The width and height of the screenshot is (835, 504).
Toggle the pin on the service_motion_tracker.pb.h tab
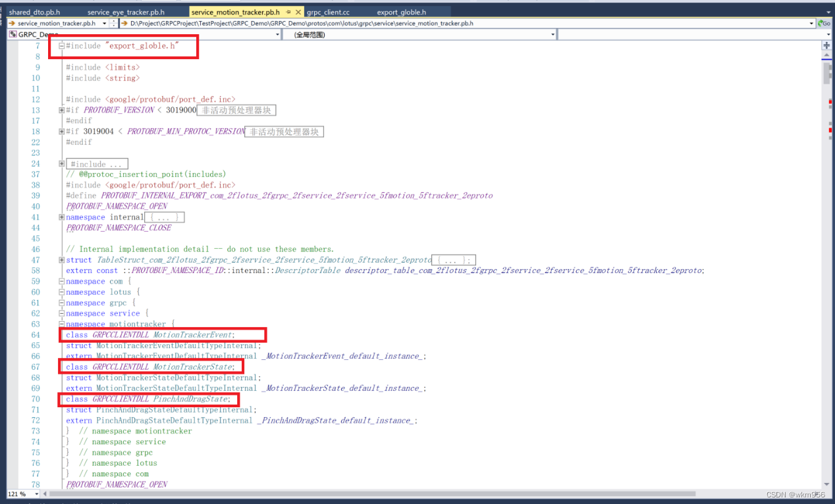click(x=288, y=11)
